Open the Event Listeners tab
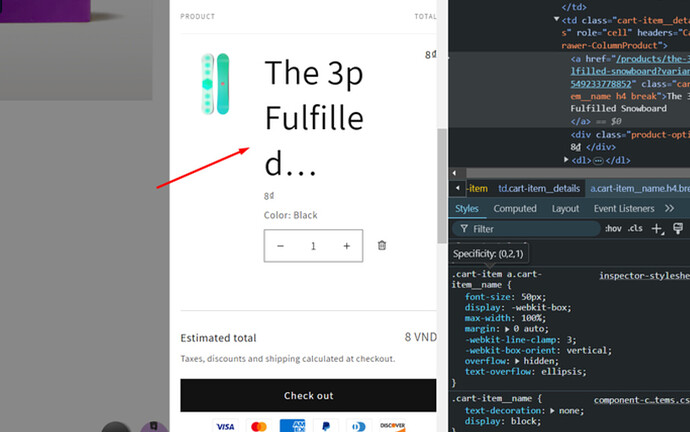 [624, 209]
